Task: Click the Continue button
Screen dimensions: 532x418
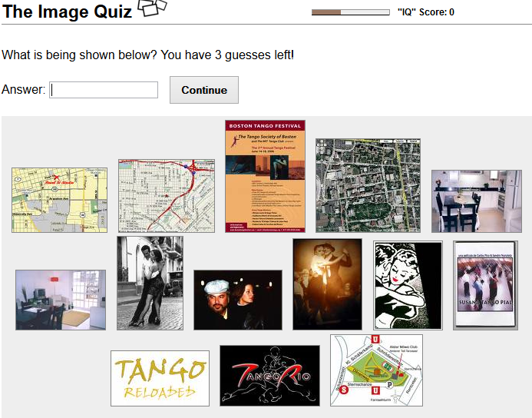Action: 204,90
